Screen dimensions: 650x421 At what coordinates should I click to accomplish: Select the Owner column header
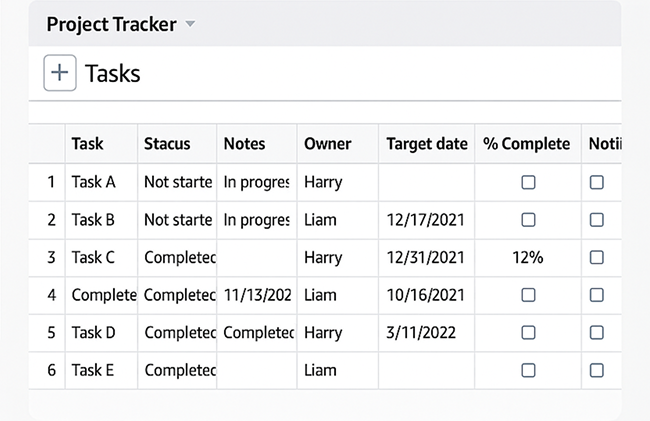(328, 144)
